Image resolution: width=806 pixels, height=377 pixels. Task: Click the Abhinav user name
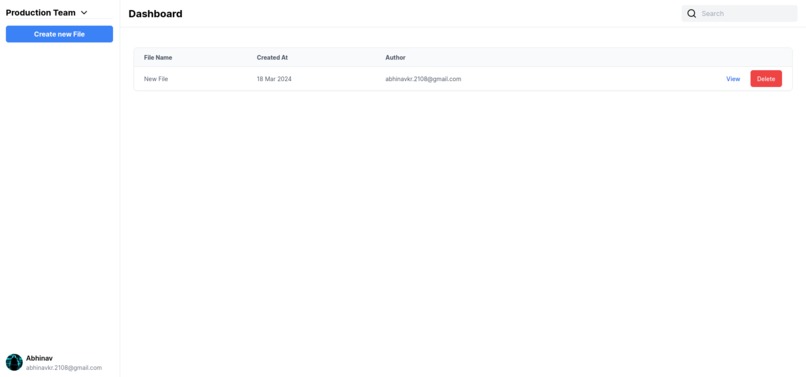[x=39, y=358]
